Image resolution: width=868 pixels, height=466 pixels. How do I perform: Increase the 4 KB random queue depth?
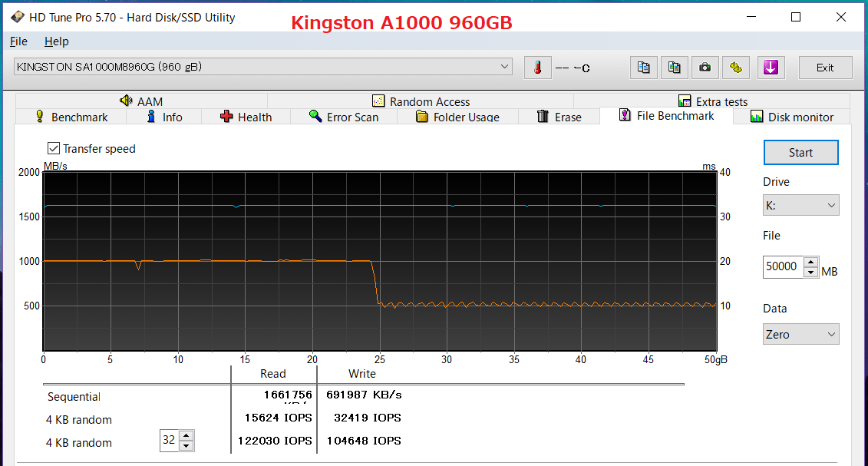point(186,436)
